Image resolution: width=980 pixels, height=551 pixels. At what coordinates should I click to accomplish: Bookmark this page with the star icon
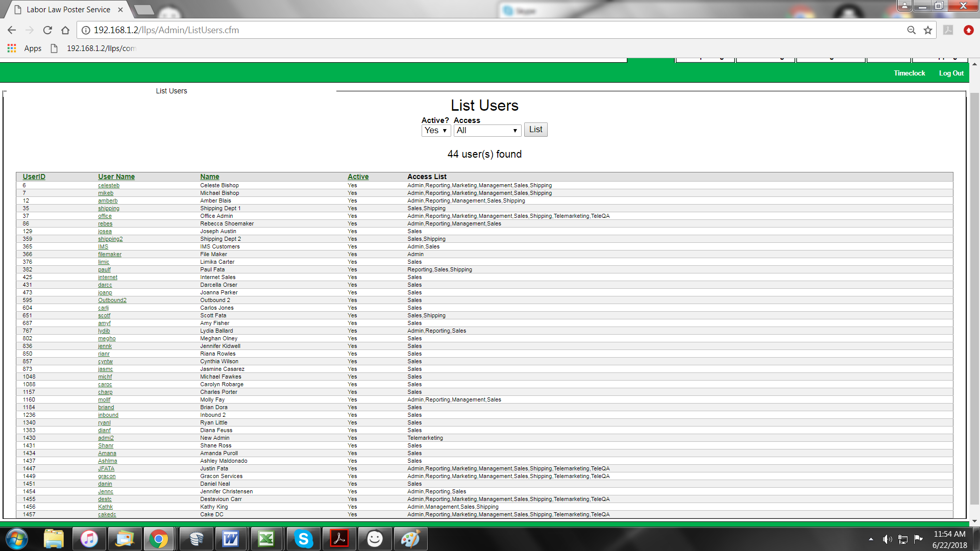pos(928,30)
